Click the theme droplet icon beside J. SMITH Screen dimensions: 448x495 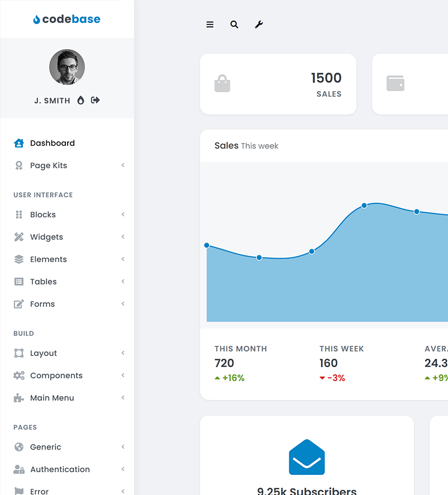point(81,100)
